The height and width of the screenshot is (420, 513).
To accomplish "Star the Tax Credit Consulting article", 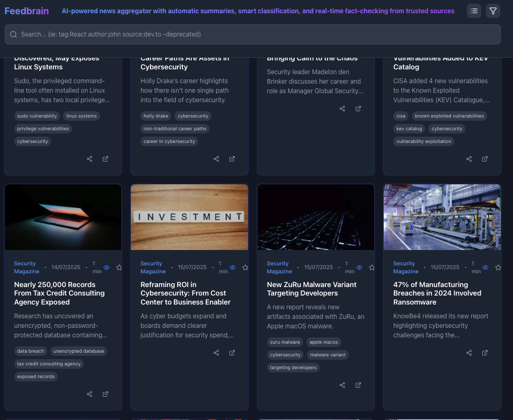I will (x=119, y=267).
